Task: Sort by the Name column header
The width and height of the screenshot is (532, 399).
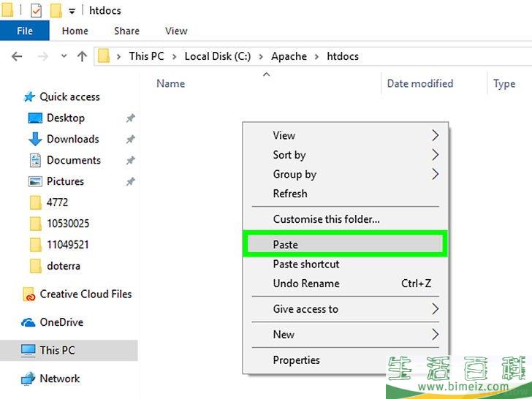Action: point(171,83)
